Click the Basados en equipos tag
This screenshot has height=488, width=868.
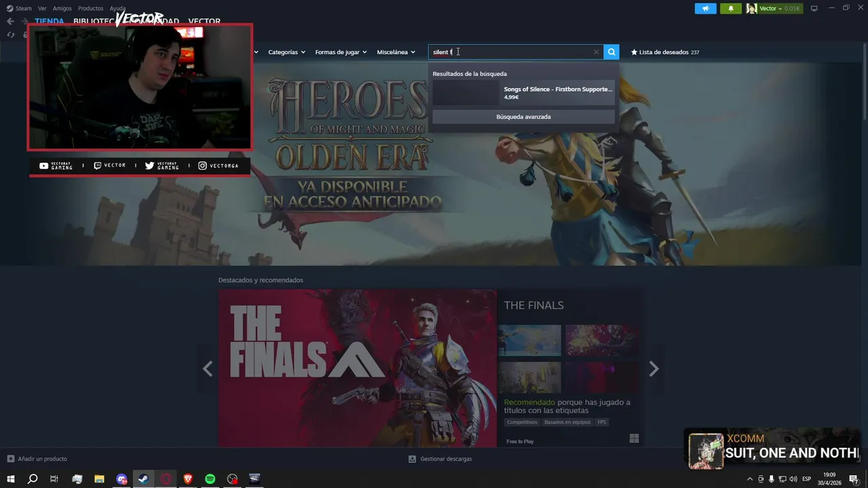(567, 422)
